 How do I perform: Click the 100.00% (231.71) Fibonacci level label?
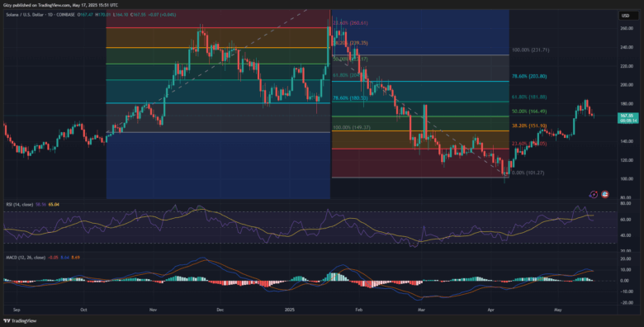pos(531,50)
